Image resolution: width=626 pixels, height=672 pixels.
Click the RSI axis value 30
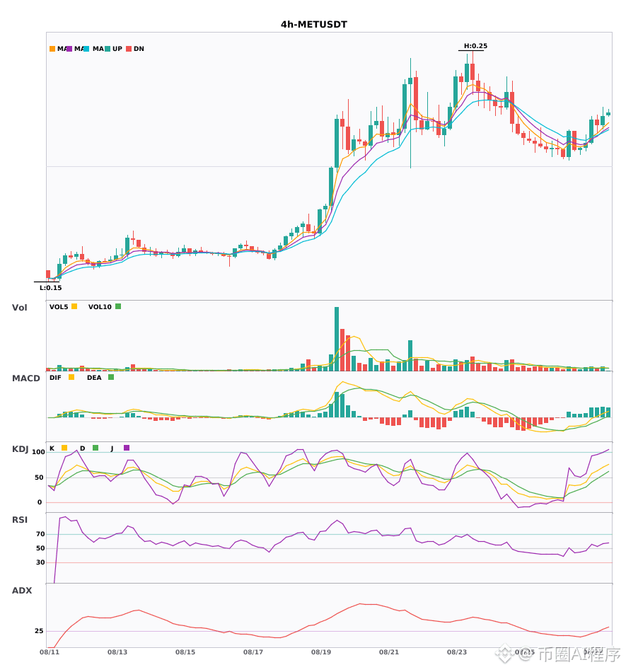(40, 562)
